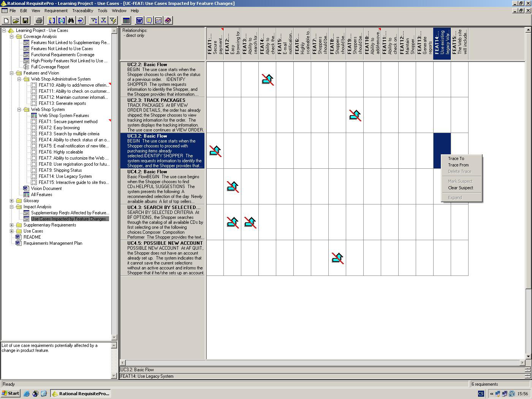Image resolution: width=532 pixels, height=399 pixels.
Task: Click the table grid view toolbar icon
Action: [x=126, y=21]
